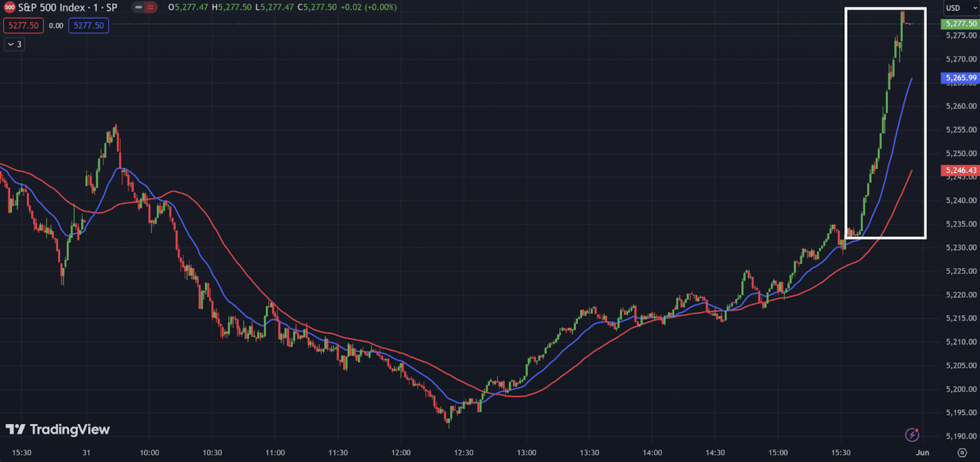Click the green close value C5,277.50
This screenshot has height=462, width=980.
coord(317,7)
